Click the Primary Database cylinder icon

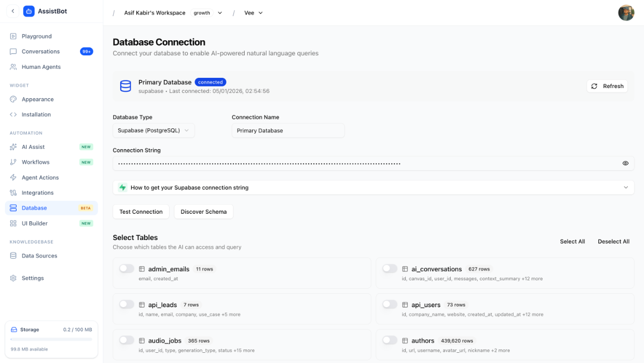126,86
